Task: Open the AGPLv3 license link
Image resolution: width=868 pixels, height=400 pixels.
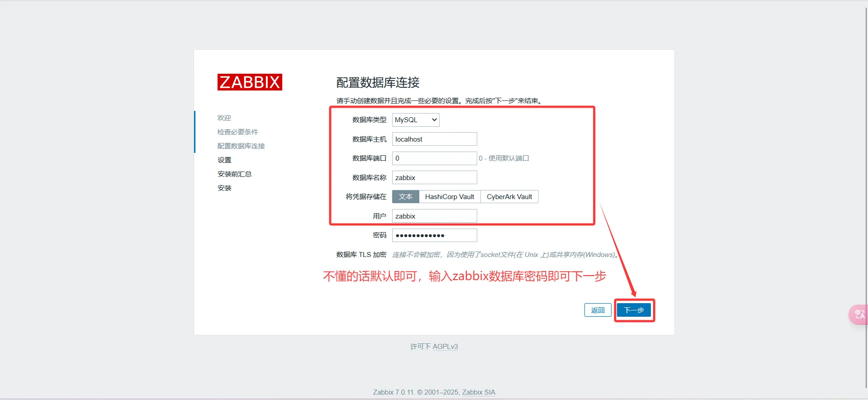Action: (x=445, y=347)
